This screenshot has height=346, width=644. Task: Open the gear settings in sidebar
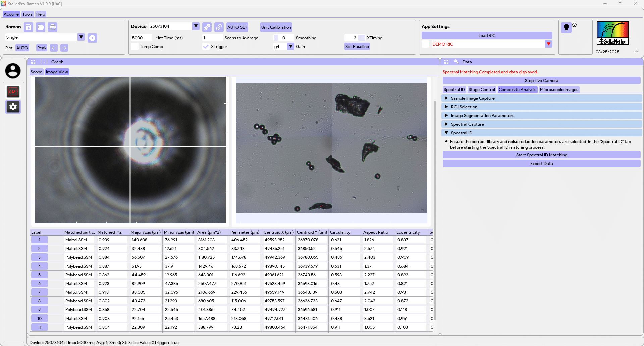[13, 107]
